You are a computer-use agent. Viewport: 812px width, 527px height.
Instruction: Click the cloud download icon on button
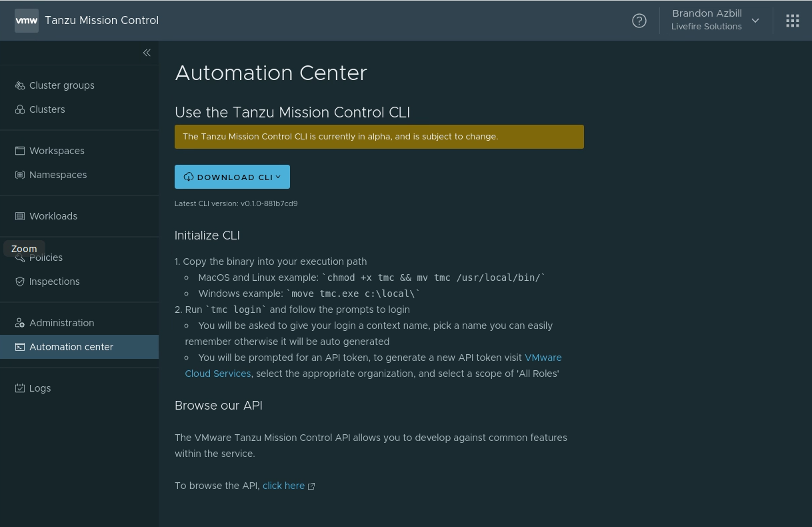(189, 177)
